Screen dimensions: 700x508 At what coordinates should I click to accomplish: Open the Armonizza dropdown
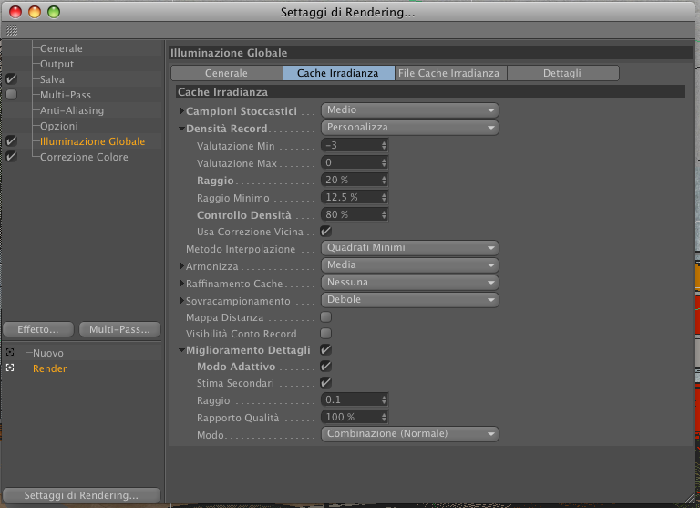pos(410,265)
